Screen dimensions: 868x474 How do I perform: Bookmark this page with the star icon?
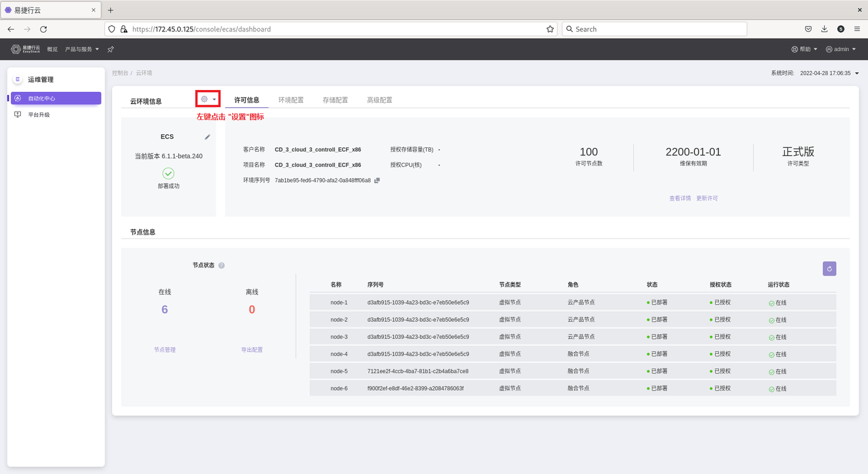pos(550,29)
